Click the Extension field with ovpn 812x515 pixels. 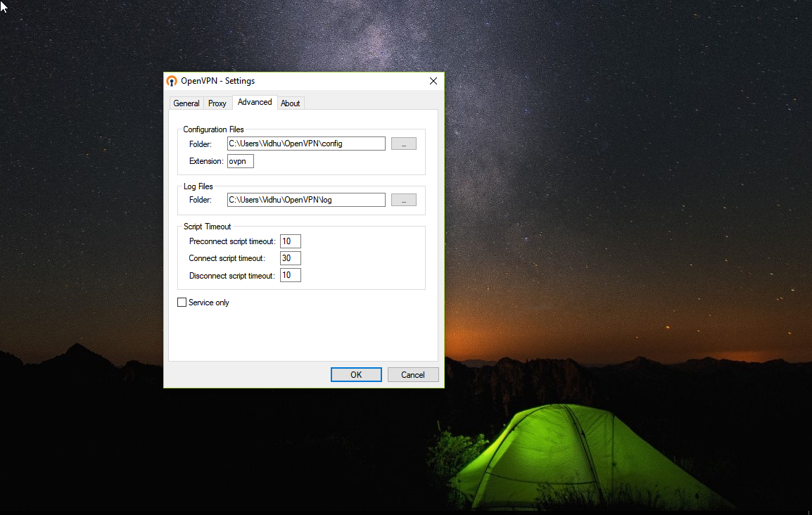click(240, 161)
